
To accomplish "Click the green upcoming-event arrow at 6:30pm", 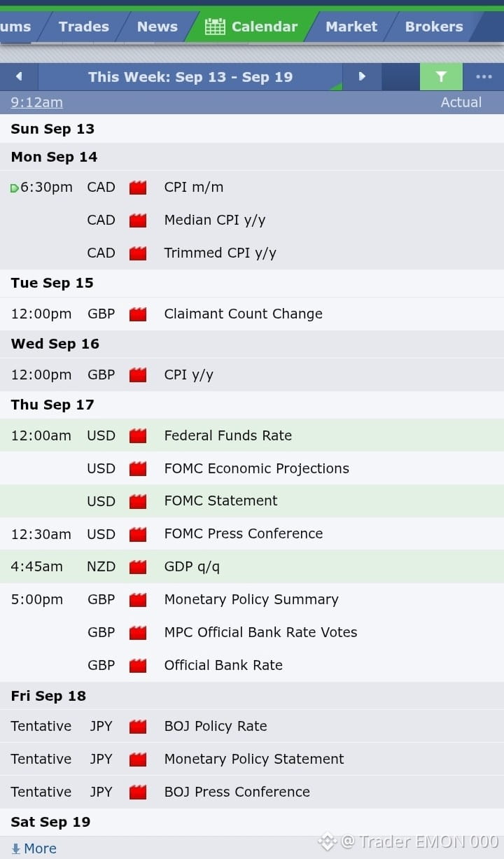I will pos(15,188).
